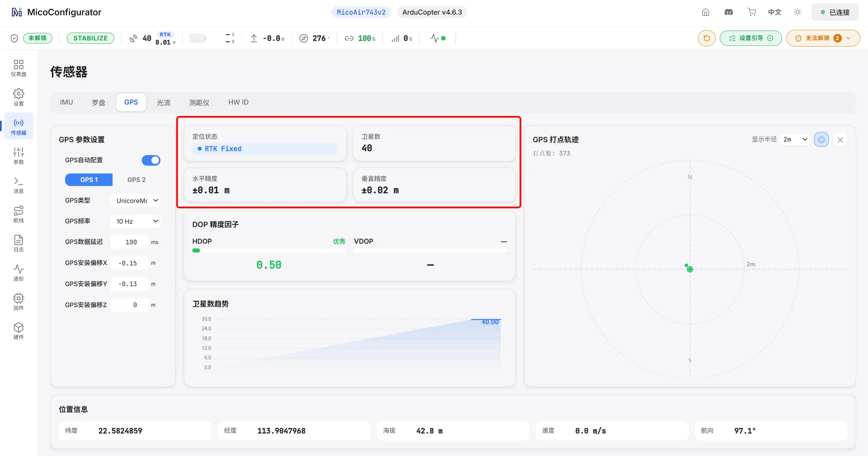This screenshot has height=456, width=868.
Task: Click the altitude value 42.8 m
Action: point(429,431)
